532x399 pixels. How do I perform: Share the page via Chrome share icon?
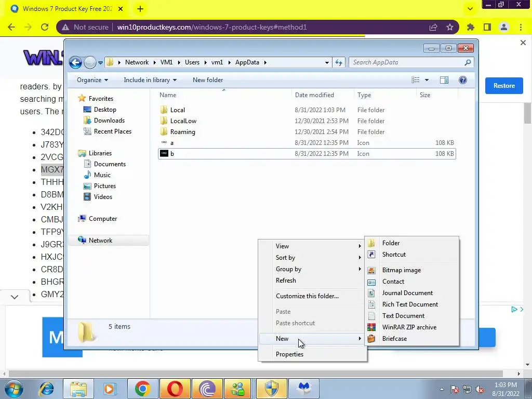[433, 27]
